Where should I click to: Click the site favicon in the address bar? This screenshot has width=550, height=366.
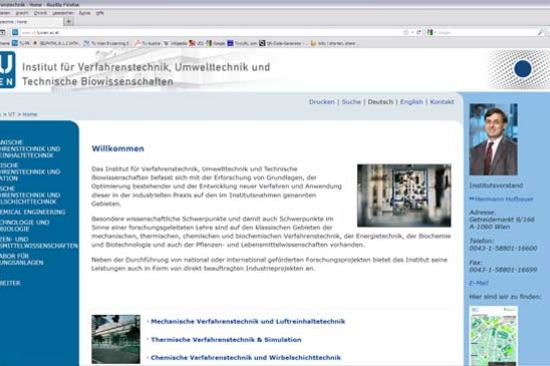point(15,32)
